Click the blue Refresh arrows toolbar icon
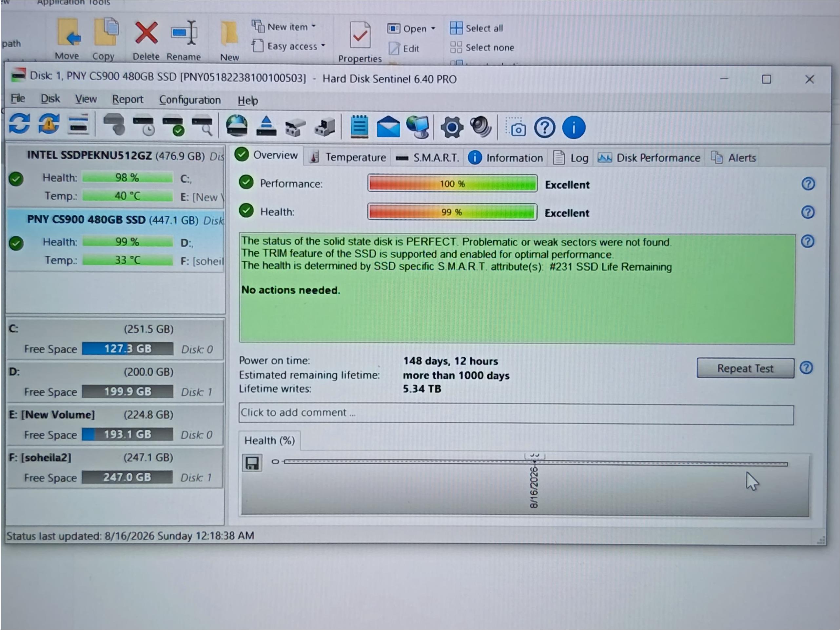 19,124
